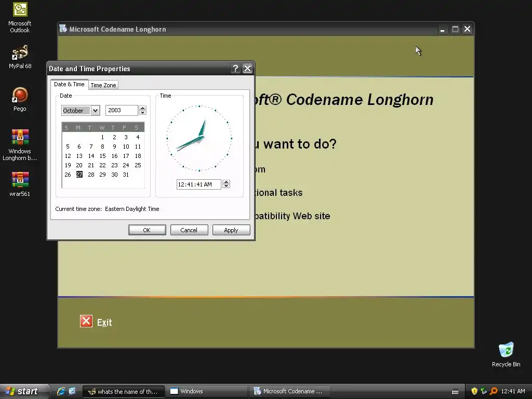The height and width of the screenshot is (399, 532).
Task: Click the network connection tray icon
Action: click(x=484, y=391)
